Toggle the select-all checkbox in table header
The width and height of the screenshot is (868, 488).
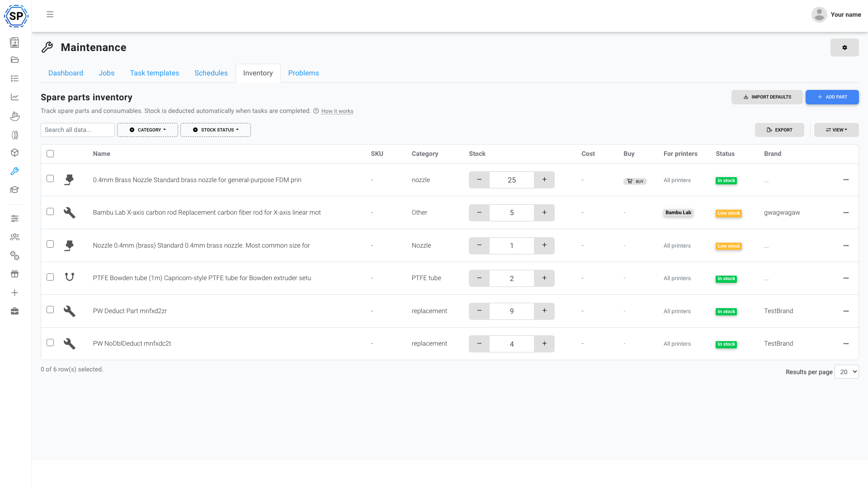click(50, 154)
